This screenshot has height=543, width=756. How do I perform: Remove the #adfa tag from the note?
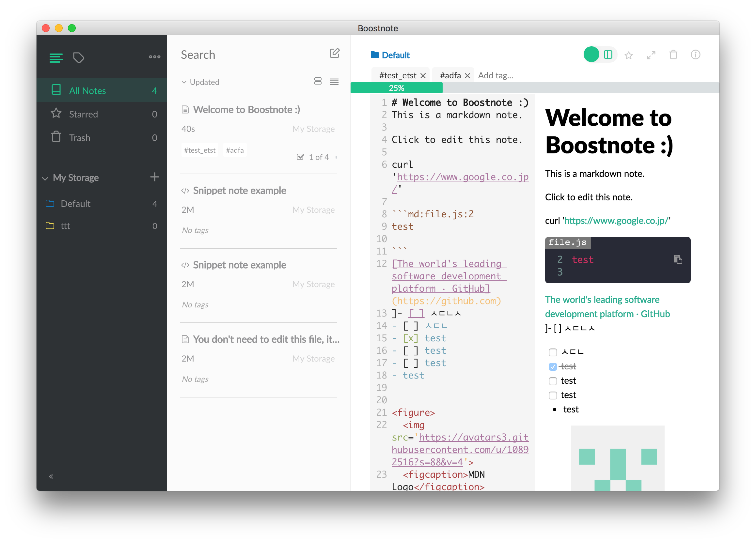coord(468,75)
